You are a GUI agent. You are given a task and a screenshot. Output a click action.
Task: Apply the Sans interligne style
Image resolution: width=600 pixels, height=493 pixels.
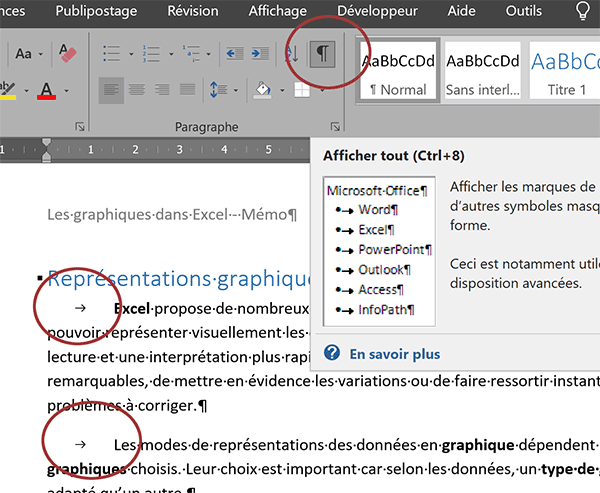pyautogui.click(x=483, y=70)
